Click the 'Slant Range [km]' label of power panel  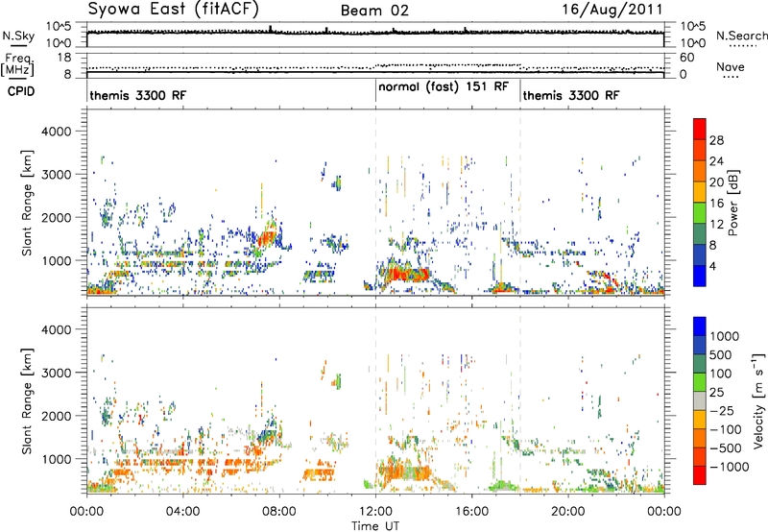(27, 203)
